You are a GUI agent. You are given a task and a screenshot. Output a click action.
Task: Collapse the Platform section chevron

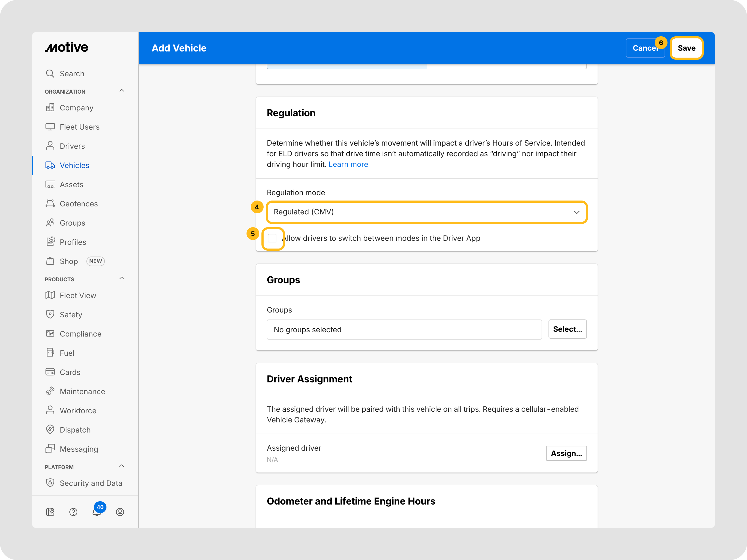(x=122, y=466)
